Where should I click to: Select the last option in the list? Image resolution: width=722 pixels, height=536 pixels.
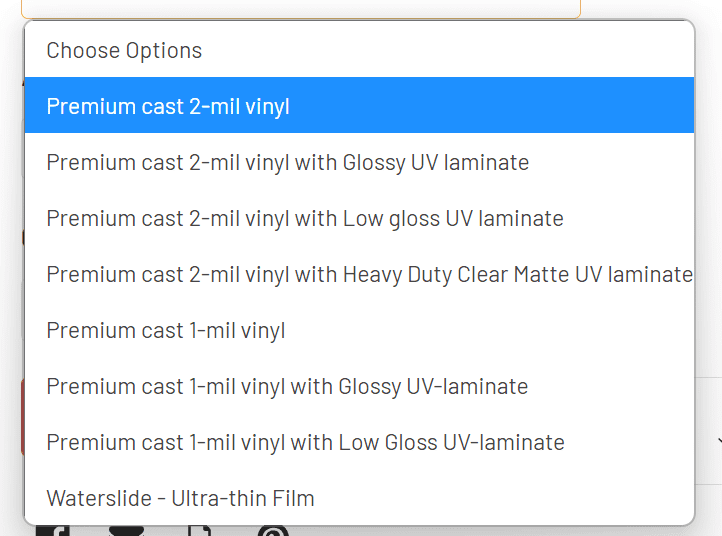[180, 498]
